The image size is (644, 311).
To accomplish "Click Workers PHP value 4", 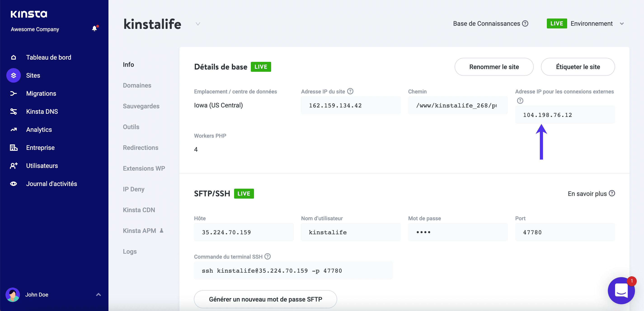I will tap(196, 149).
